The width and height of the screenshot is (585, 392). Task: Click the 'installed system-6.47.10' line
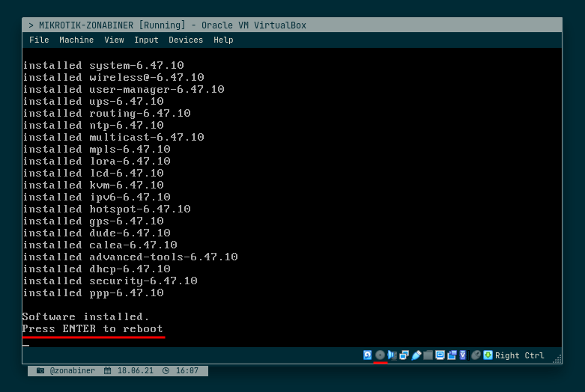(103, 66)
